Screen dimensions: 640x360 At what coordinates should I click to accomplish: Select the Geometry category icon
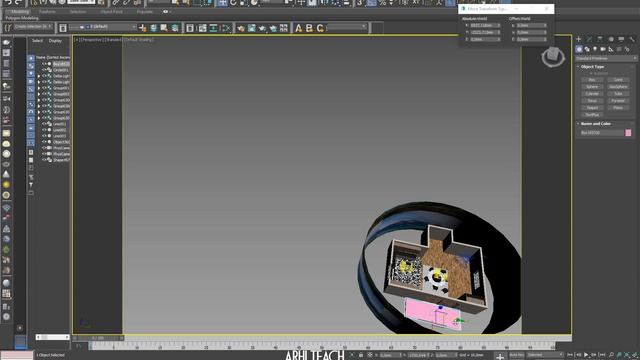(579, 49)
